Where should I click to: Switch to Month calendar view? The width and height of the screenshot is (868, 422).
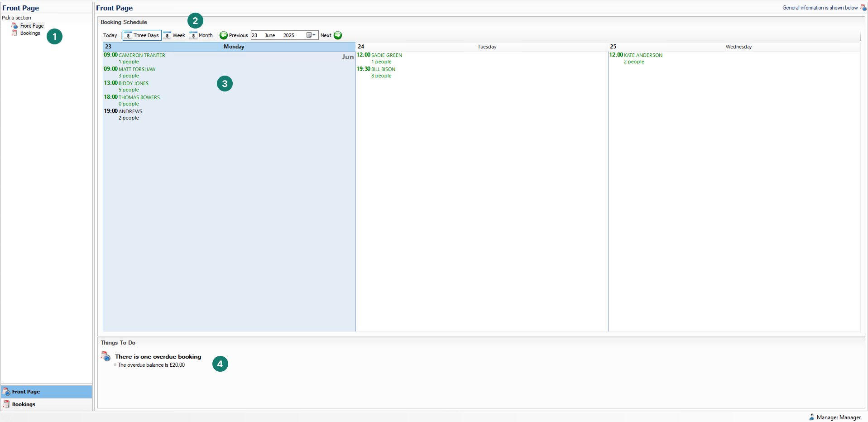201,35
